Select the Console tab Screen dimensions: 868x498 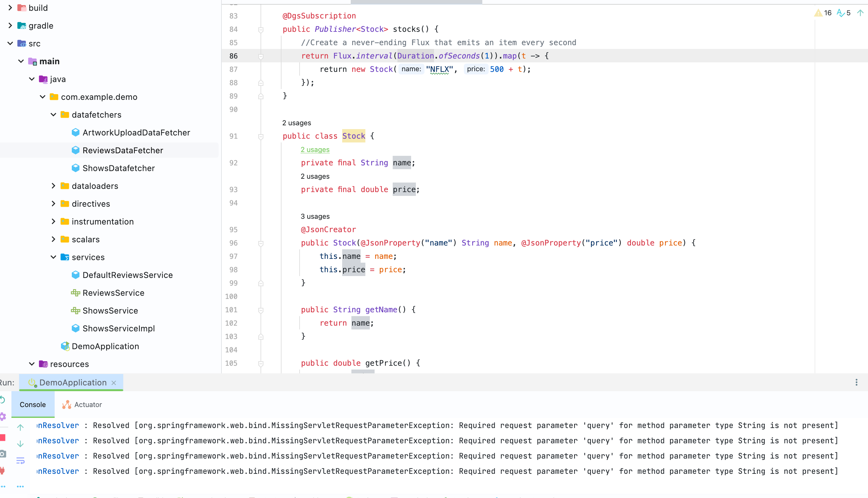[x=32, y=404]
